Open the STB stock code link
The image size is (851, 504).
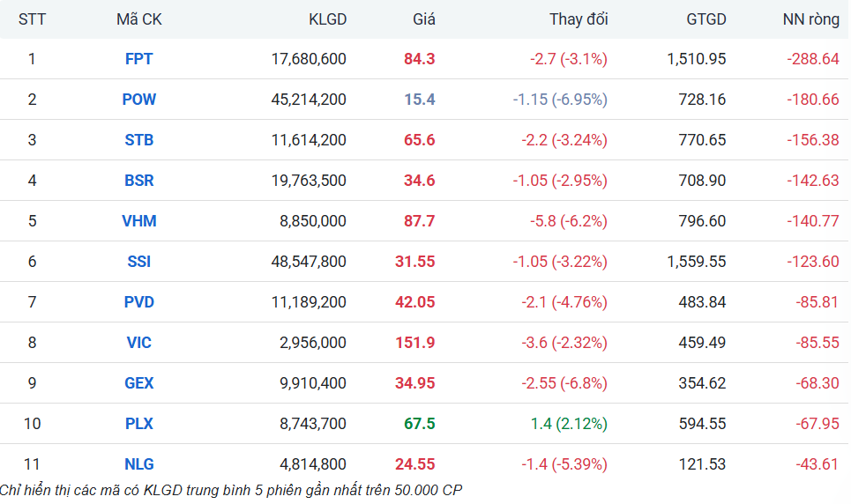tap(139, 140)
